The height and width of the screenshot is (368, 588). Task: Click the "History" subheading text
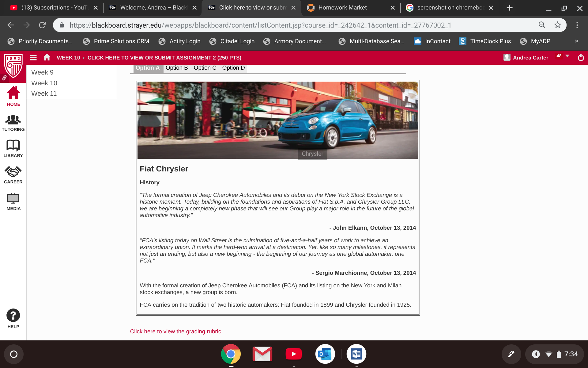[x=149, y=182]
